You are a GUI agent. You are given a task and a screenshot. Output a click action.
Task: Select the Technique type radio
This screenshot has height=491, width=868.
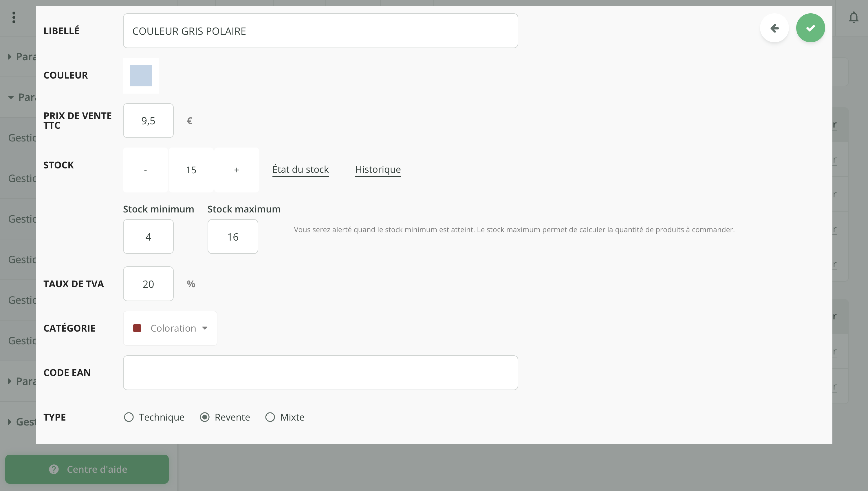[129, 417]
